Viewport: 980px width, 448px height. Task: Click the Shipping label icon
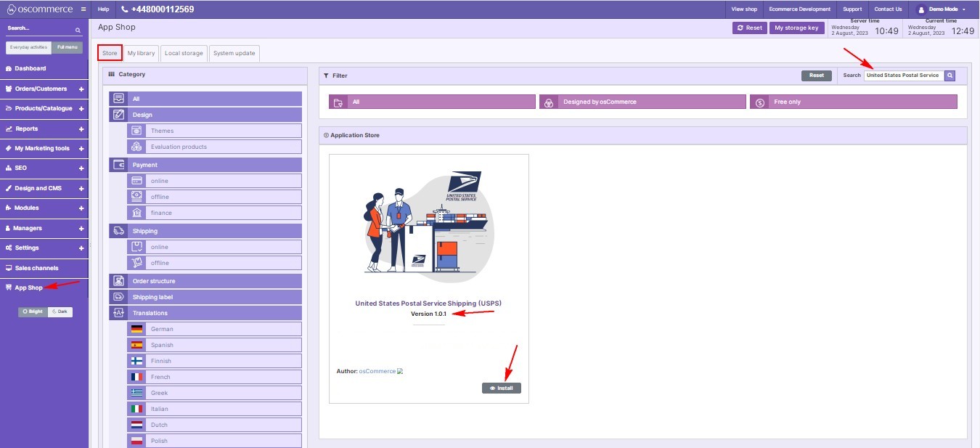pos(118,297)
